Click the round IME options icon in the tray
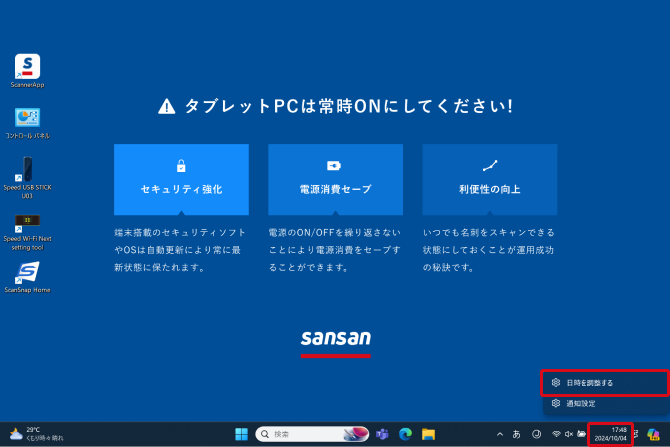 (x=536, y=434)
